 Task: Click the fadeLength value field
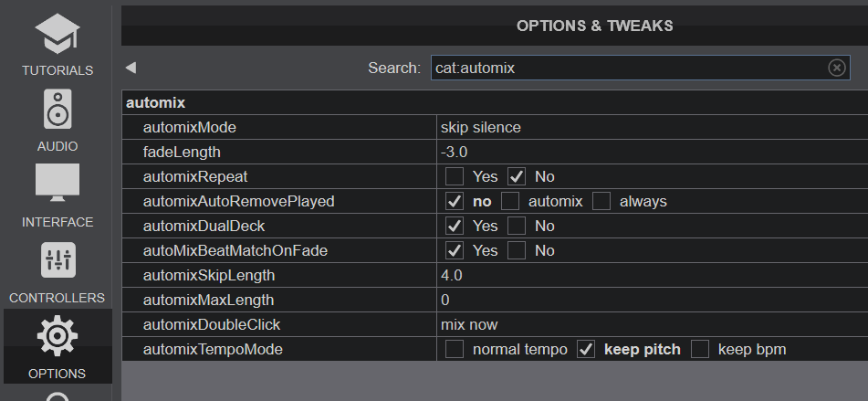pos(652,152)
